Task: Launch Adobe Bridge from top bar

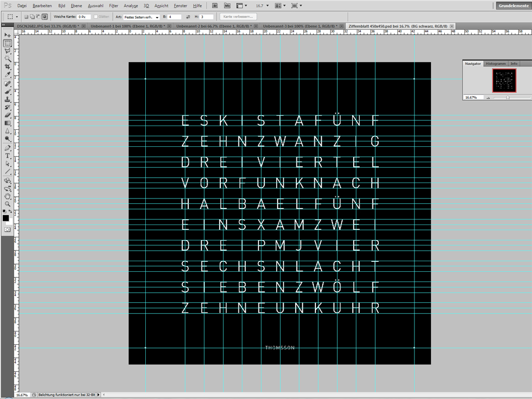Action: [214, 5]
